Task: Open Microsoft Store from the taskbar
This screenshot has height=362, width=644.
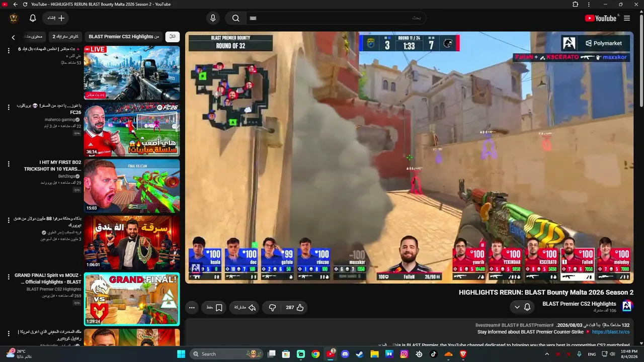Action: point(286,354)
